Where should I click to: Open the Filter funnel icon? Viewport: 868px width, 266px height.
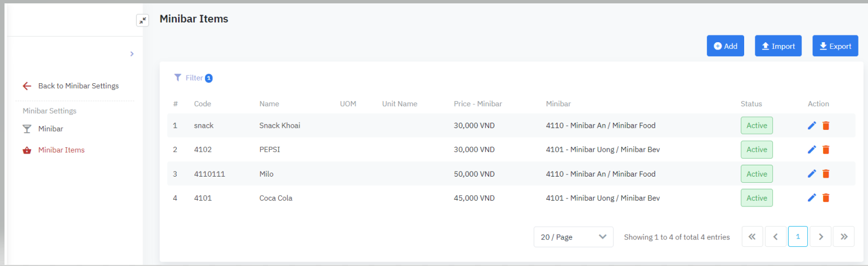tap(178, 78)
